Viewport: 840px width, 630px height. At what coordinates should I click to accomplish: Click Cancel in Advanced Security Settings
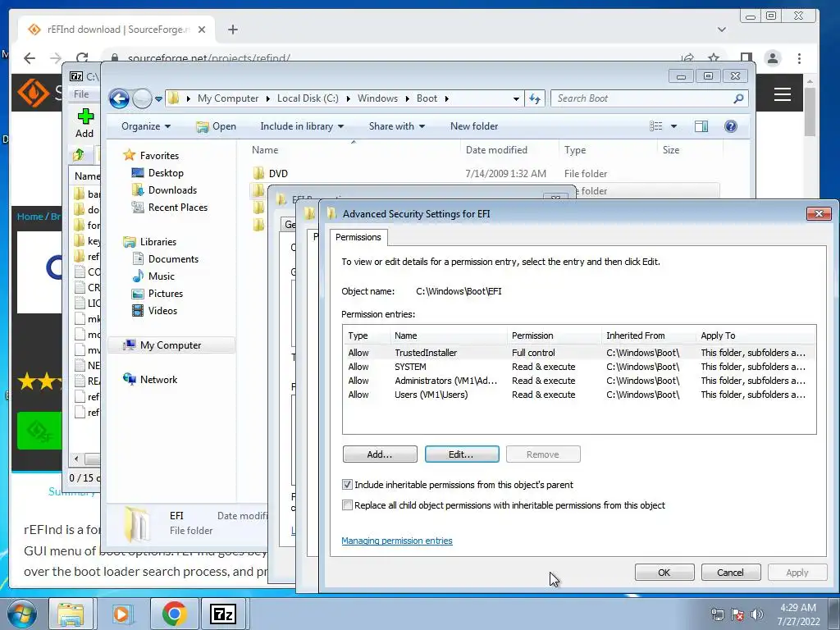click(x=731, y=573)
